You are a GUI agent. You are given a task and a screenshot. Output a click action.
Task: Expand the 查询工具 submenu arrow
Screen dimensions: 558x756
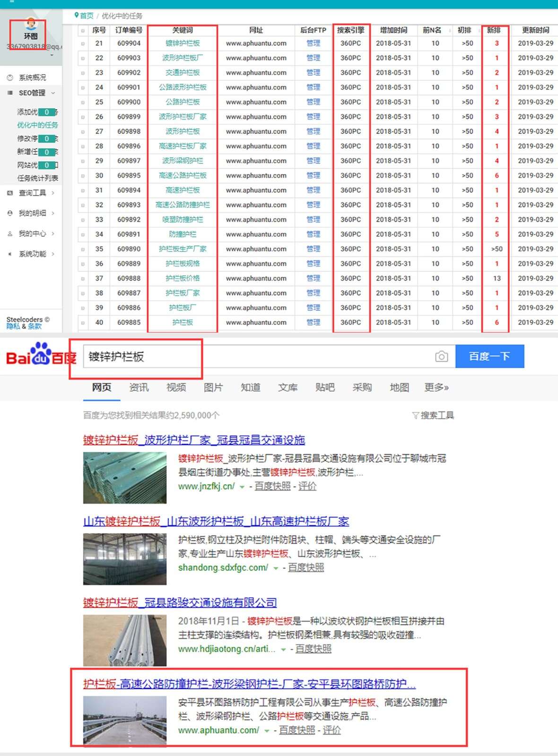[53, 193]
